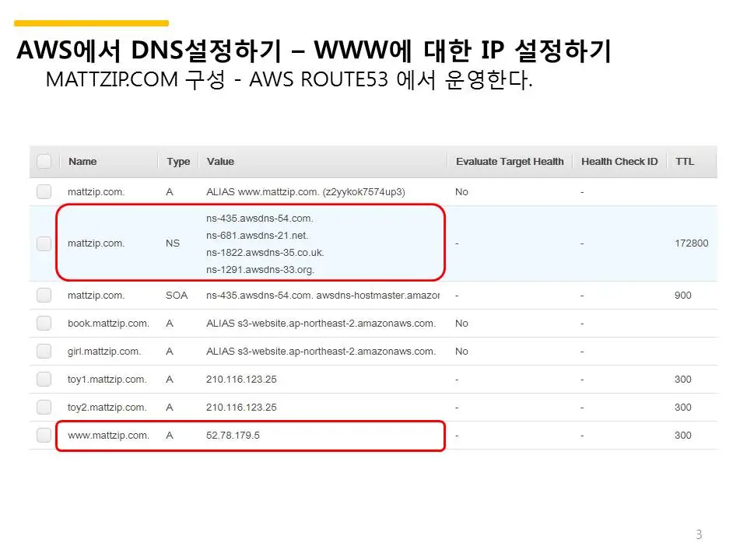Viewport: 747px width, 560px height.
Task: Click the 210.116.123.25 value for toy2.mattzip.com.
Action: pos(241,407)
